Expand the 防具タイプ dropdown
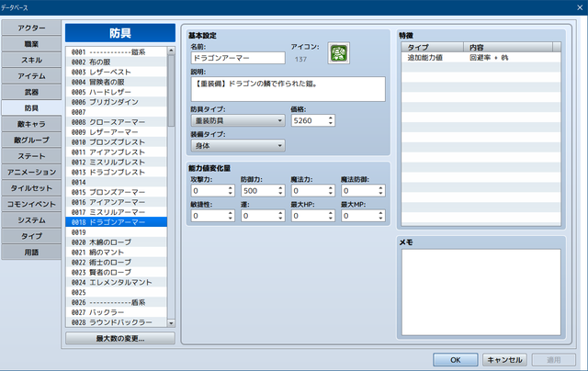588x371 pixels. point(238,120)
